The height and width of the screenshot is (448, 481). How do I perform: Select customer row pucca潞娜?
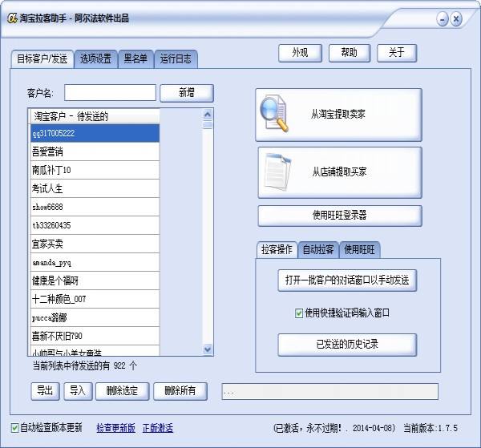coord(95,317)
